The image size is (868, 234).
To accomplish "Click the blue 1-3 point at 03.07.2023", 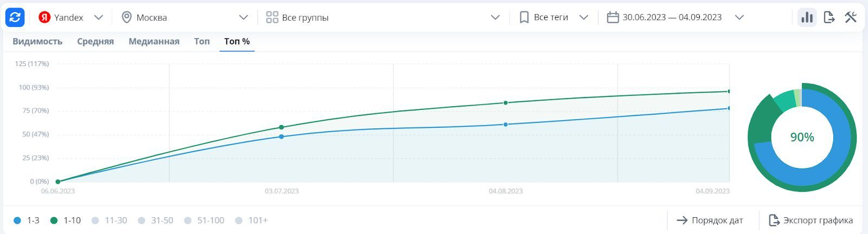I will tap(282, 136).
